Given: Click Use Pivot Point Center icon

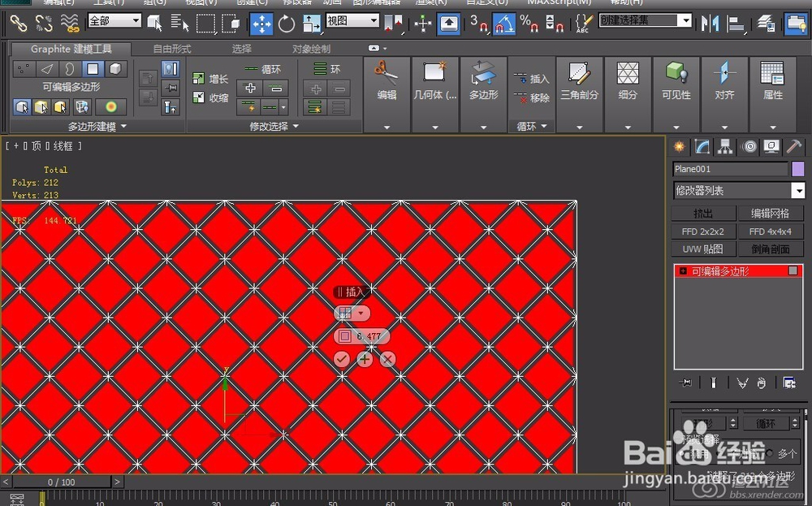Looking at the screenshot, I should [x=394, y=24].
